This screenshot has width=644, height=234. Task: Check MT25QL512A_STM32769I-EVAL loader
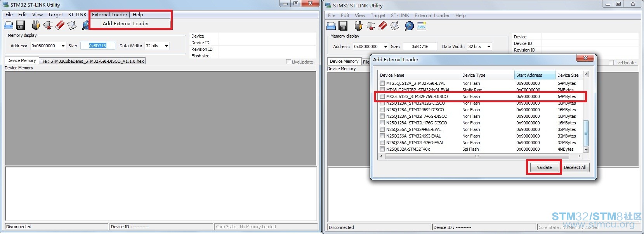click(x=382, y=83)
